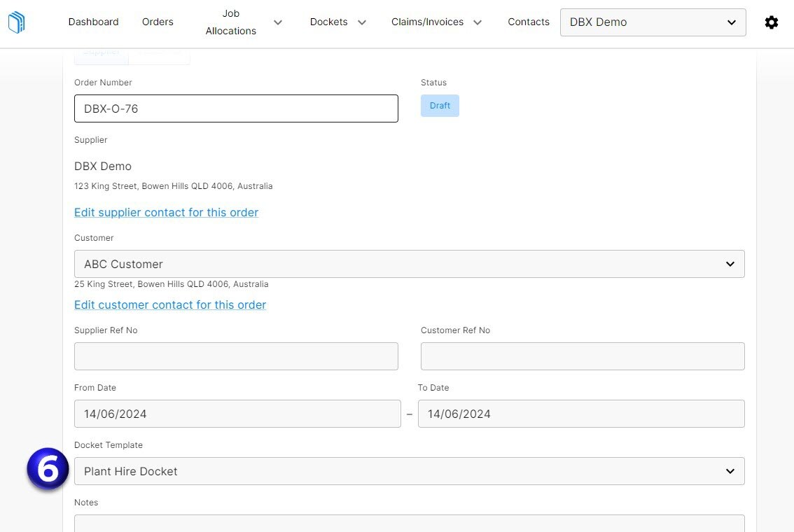Navigate to the Orders page
794x532 pixels.
(x=157, y=22)
